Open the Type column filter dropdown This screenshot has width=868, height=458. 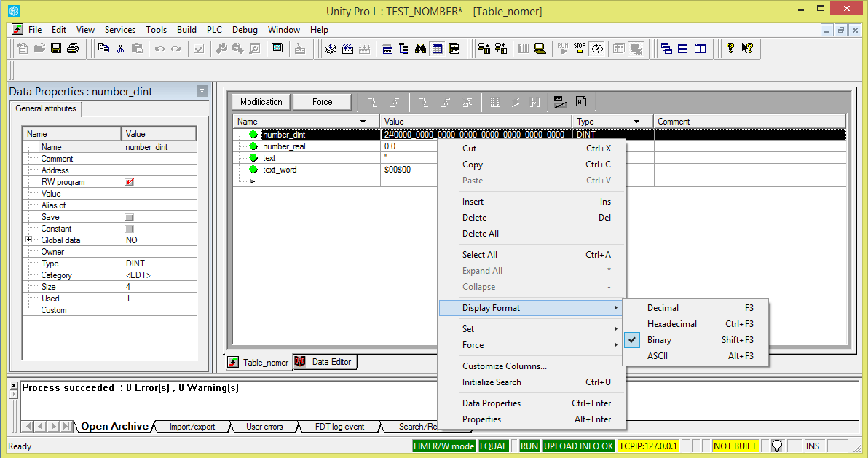636,122
